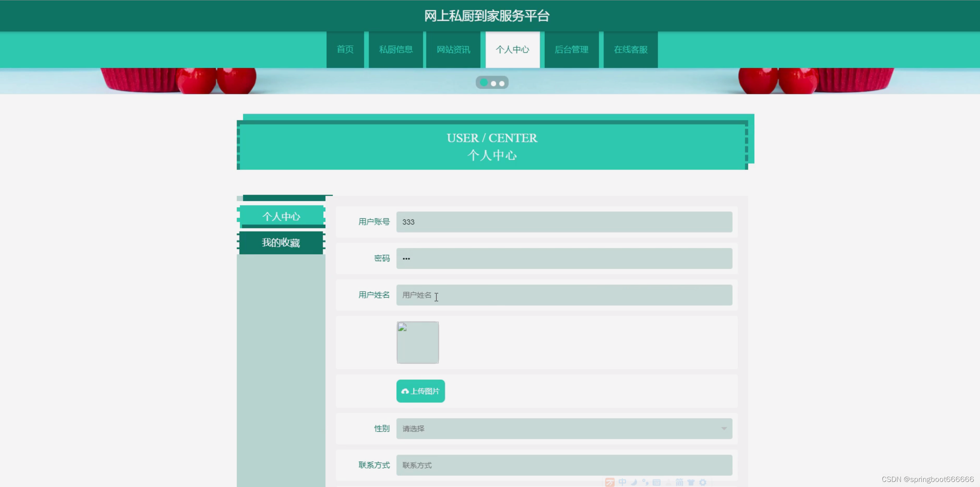Open 在线客服 from the navigation bar
Viewport: 980px width, 487px height.
(630, 50)
